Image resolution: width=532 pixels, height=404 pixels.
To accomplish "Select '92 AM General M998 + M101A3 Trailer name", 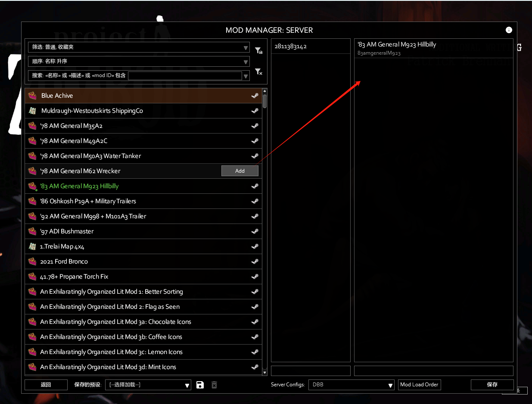I will (93, 216).
